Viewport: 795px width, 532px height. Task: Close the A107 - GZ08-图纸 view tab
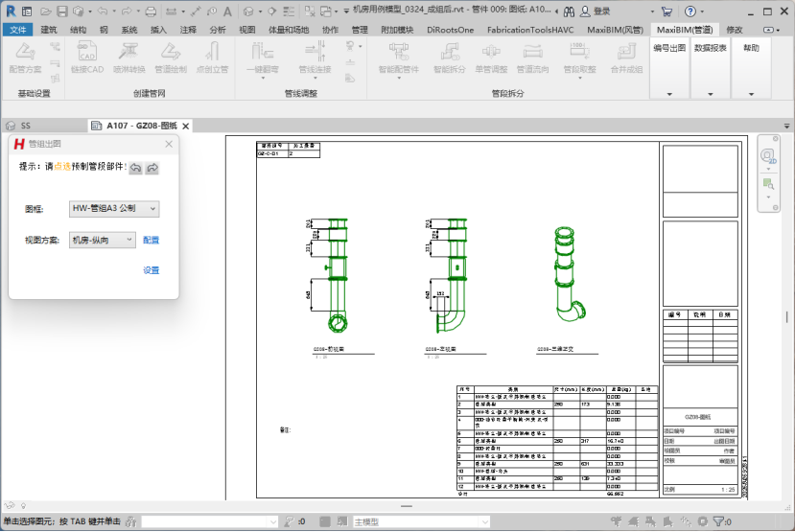click(x=186, y=127)
